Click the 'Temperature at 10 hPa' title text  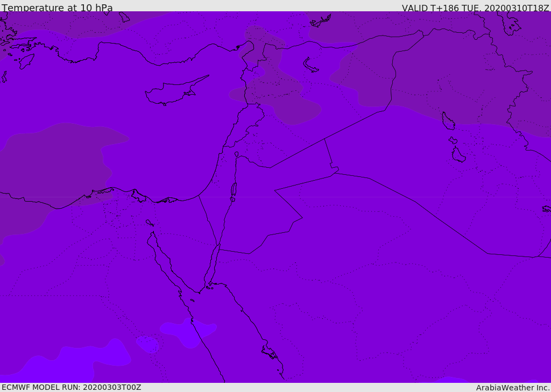57,8
